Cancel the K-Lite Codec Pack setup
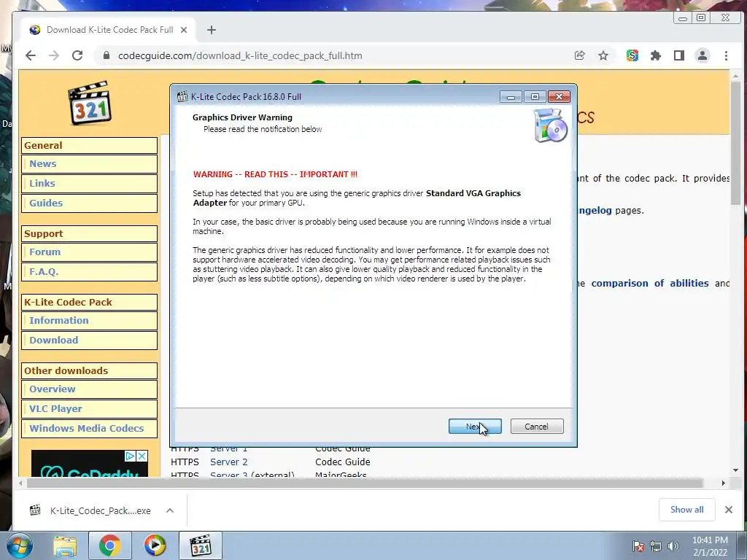 pos(537,426)
